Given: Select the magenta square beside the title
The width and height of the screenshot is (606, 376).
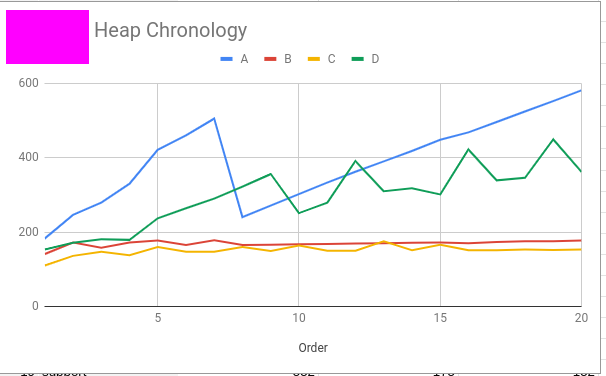Looking at the screenshot, I should 48,37.
